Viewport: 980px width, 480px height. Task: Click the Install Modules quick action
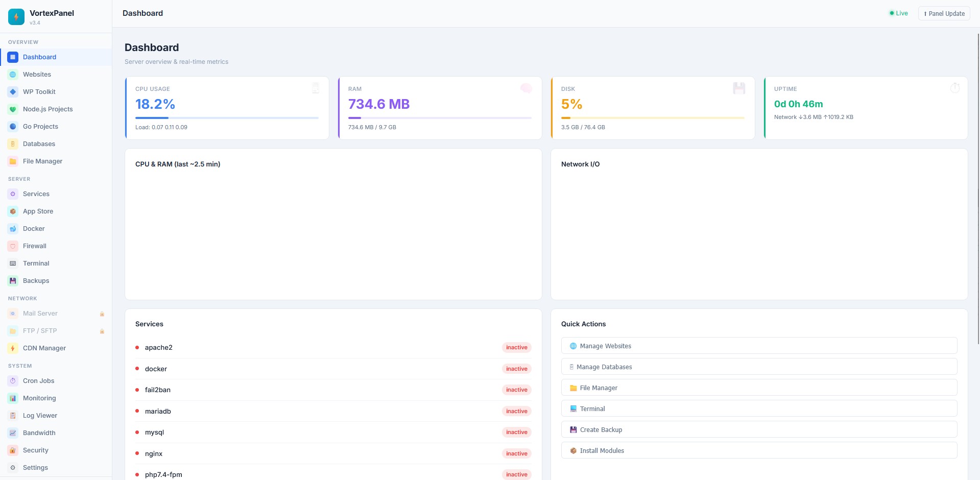coord(759,450)
